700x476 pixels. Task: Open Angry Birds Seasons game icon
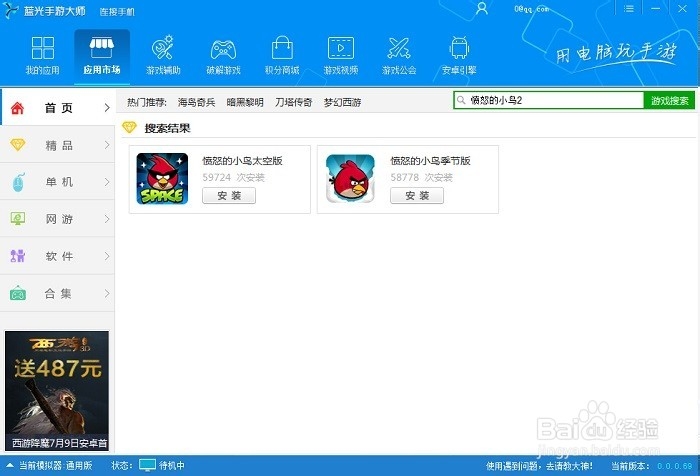pyautogui.click(x=350, y=179)
